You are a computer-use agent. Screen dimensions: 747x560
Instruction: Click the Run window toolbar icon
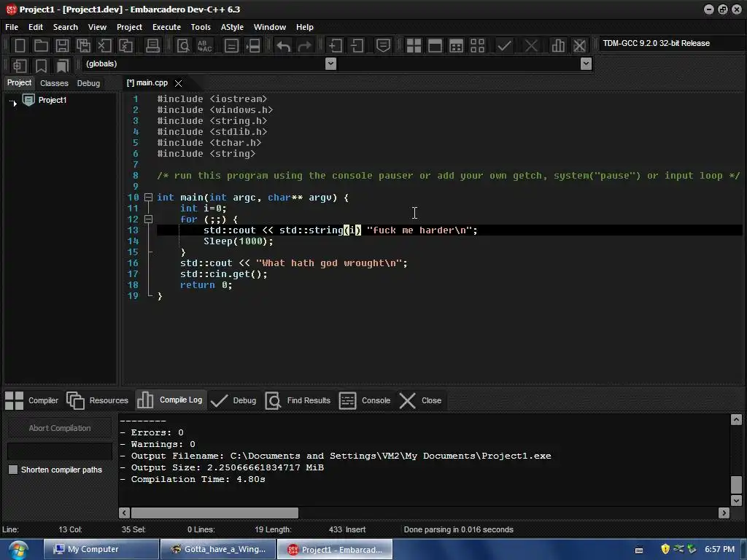[x=435, y=46]
